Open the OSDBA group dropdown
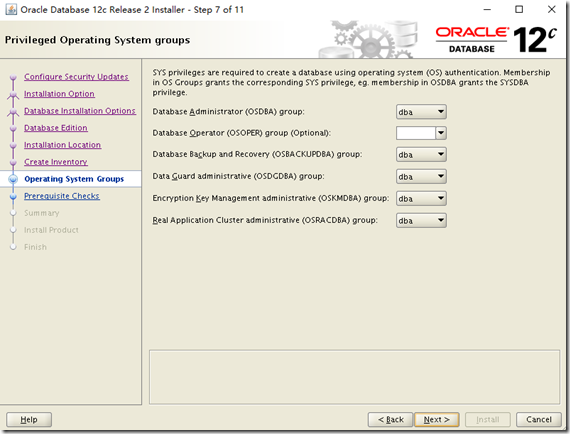This screenshot has height=434, width=570. click(421, 112)
